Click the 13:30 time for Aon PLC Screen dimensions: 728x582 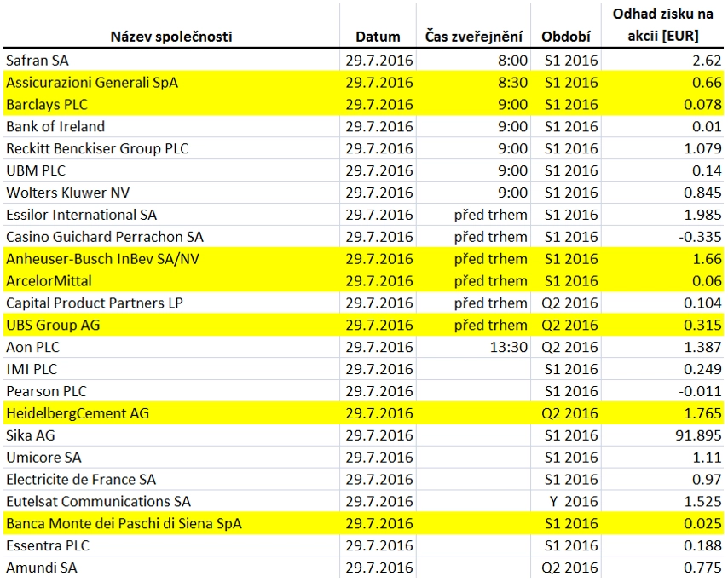509,347
